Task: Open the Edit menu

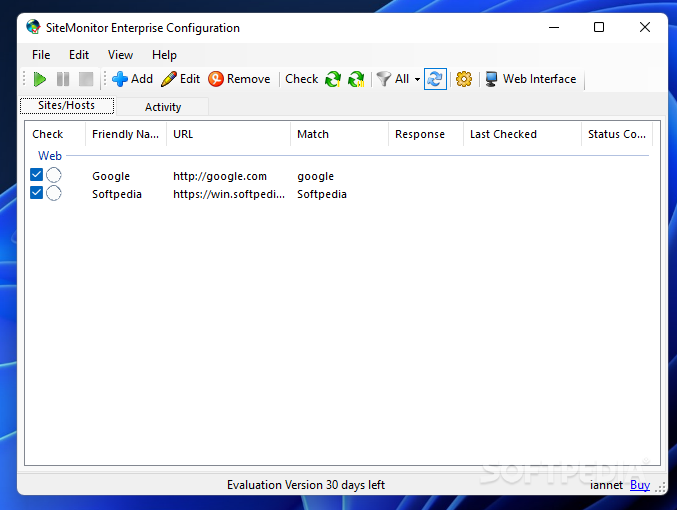Action: tap(79, 55)
